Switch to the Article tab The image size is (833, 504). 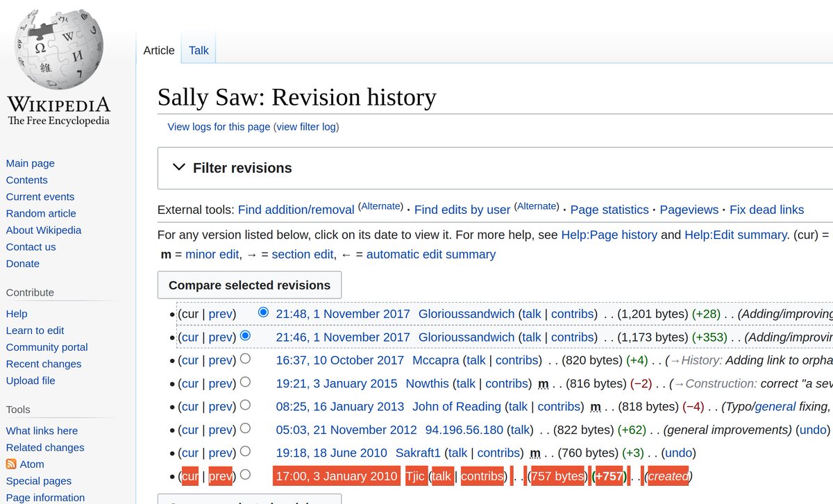coord(159,50)
